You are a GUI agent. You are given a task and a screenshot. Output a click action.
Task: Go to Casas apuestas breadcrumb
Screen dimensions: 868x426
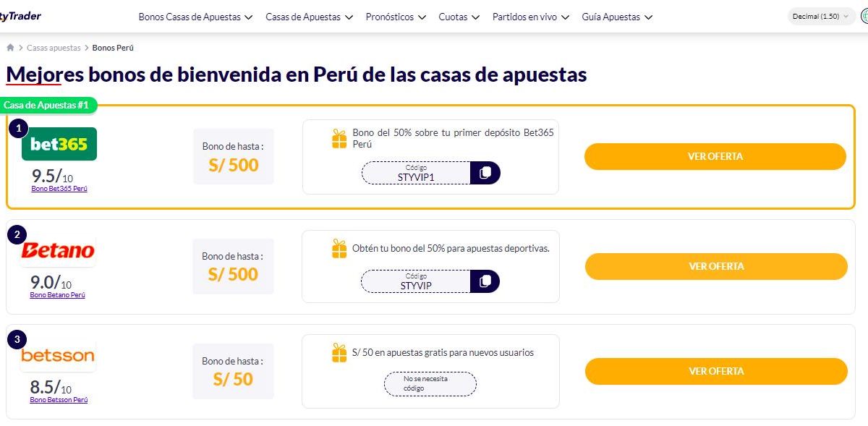[x=54, y=48]
